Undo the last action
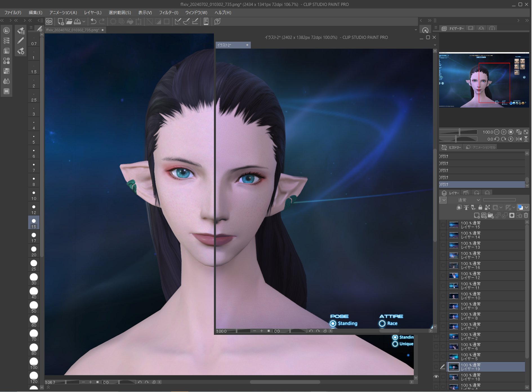The width and height of the screenshot is (532, 392). click(93, 21)
